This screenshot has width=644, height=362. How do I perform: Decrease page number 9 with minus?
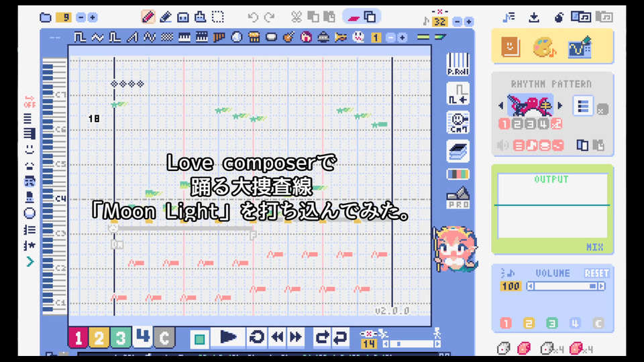point(81,17)
